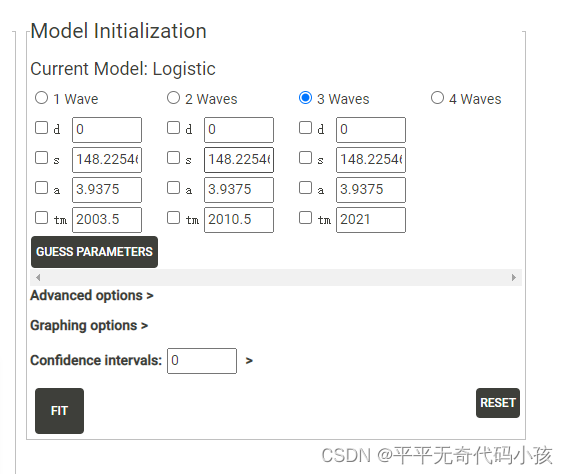Image resolution: width=568 pixels, height=474 pixels.
Task: Select the 3 Waves radio button
Action: [305, 98]
